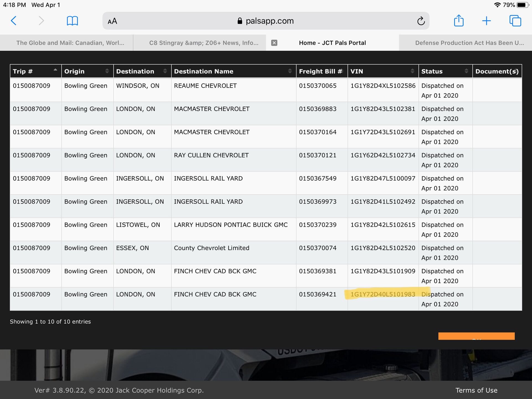Screen dimensions: 532x399
Task: Show all tabs overview icon
Action: click(x=515, y=21)
